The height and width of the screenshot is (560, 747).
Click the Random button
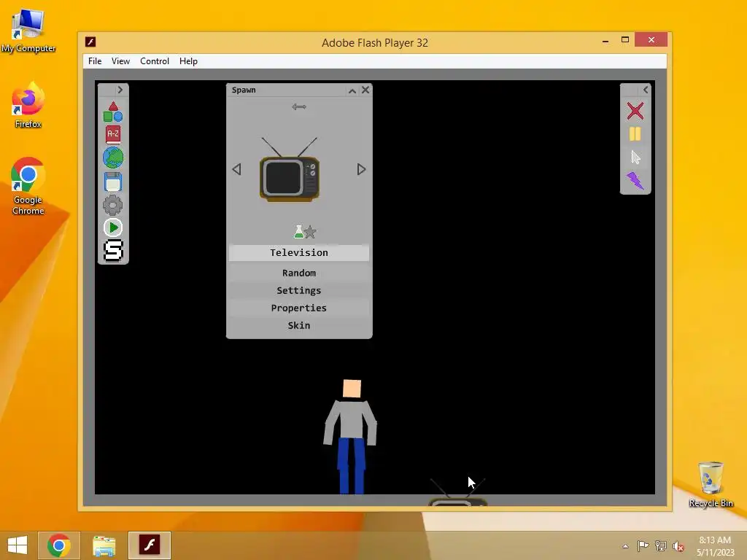[298, 273]
